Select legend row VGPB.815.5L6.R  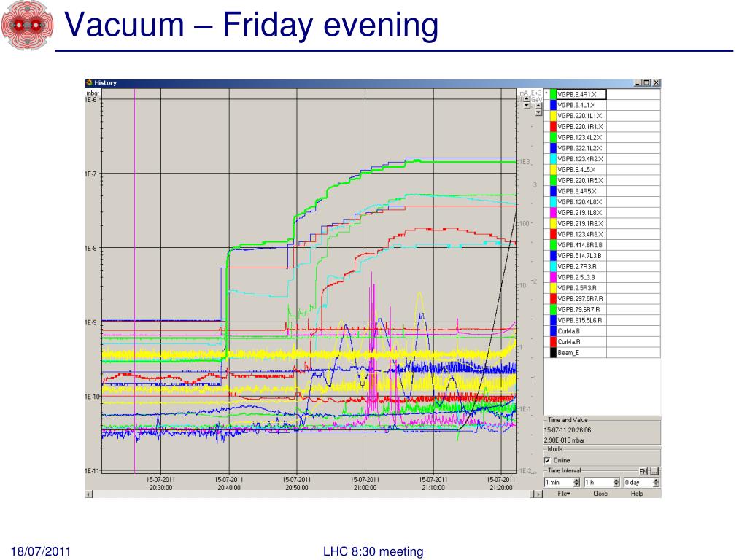tap(602, 321)
